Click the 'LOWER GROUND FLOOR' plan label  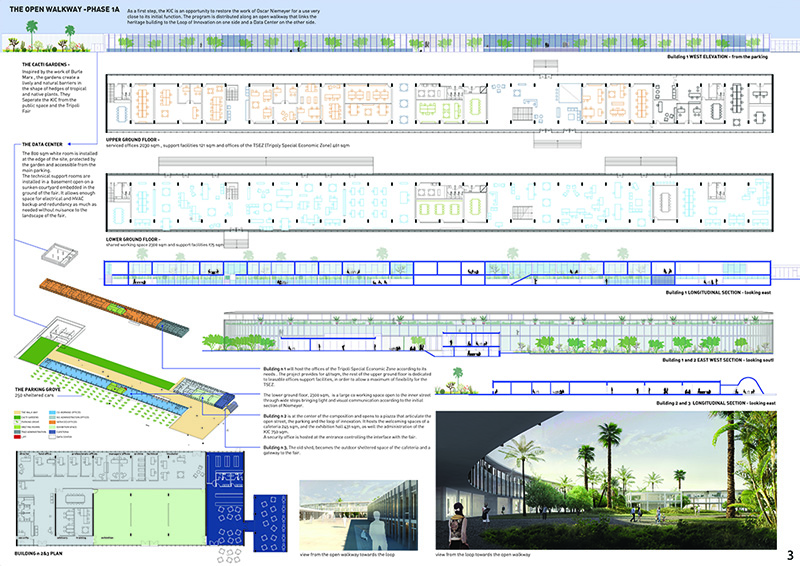coord(139,239)
